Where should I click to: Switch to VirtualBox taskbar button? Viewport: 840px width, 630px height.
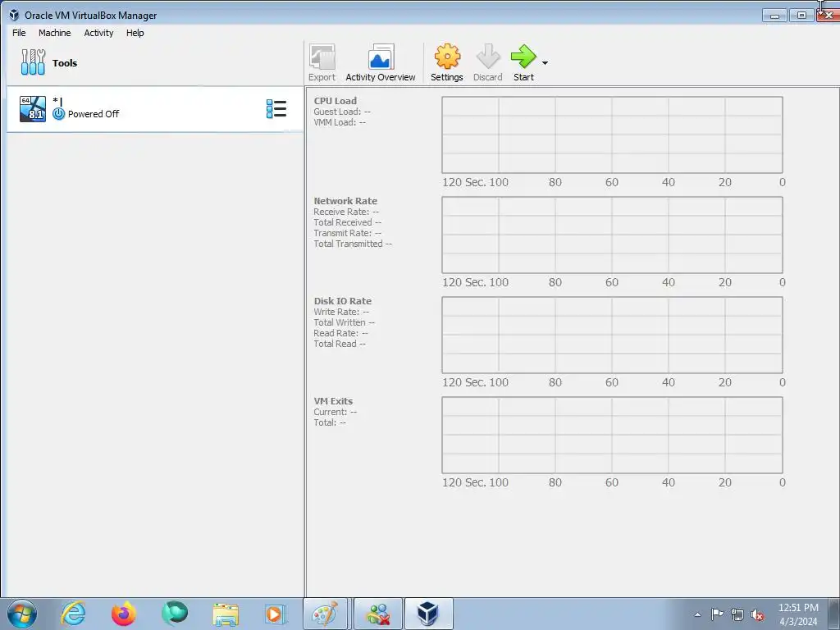428,614
